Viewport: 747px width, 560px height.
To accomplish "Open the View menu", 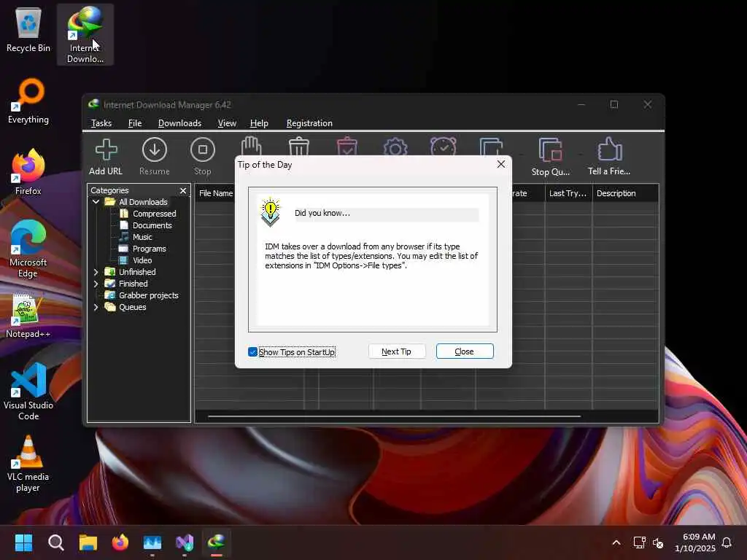I will tap(227, 123).
